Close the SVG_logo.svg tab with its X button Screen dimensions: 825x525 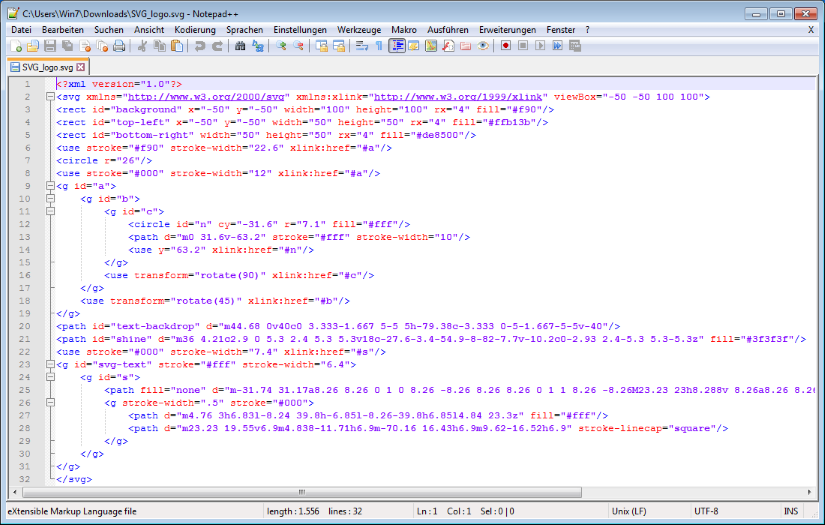click(x=82, y=67)
